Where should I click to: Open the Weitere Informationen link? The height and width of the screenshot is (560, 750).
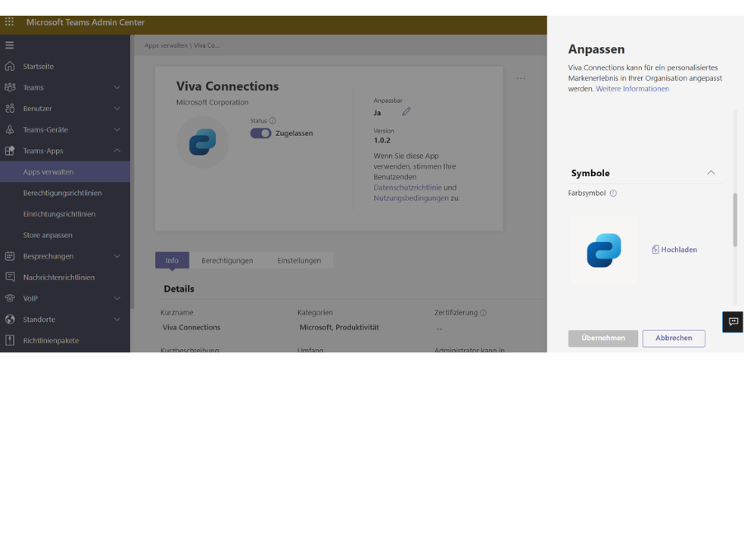[632, 89]
